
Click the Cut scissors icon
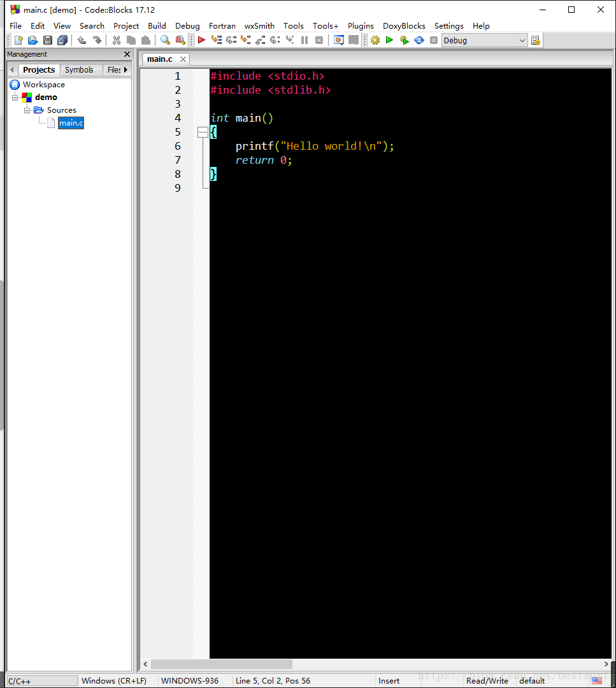pos(117,40)
